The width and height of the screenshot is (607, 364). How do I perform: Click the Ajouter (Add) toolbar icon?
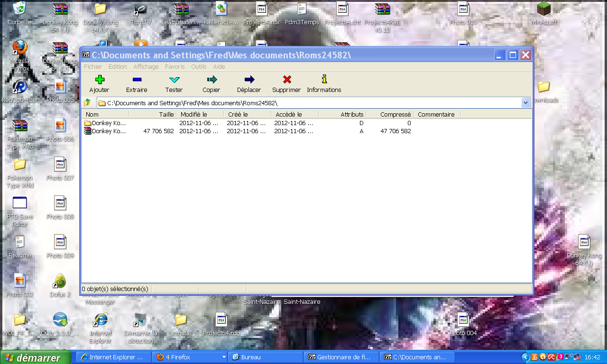coord(99,83)
